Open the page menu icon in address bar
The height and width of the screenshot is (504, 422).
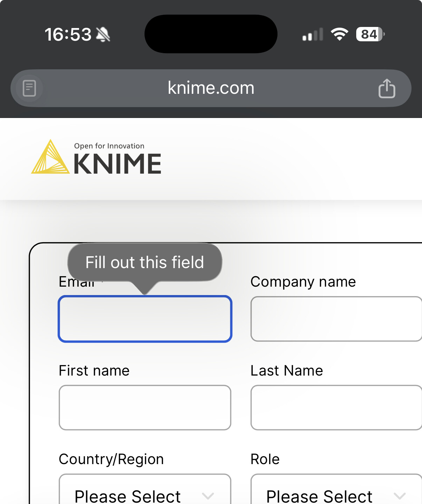[29, 88]
